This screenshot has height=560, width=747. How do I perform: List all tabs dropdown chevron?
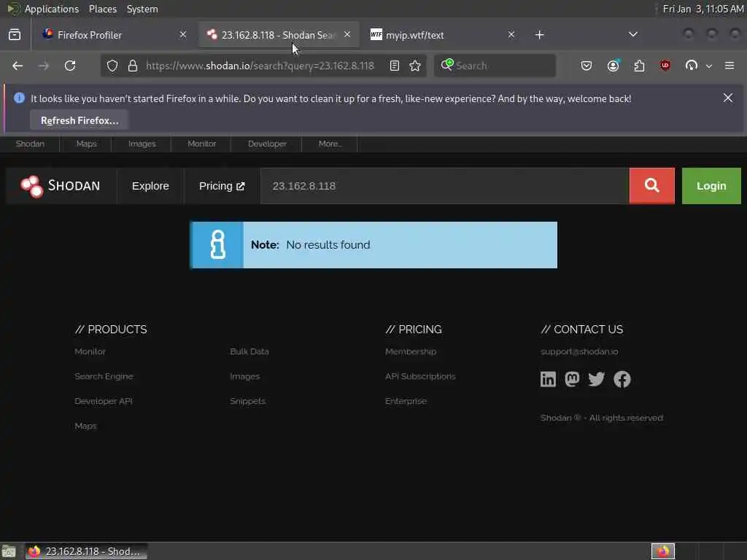(632, 34)
